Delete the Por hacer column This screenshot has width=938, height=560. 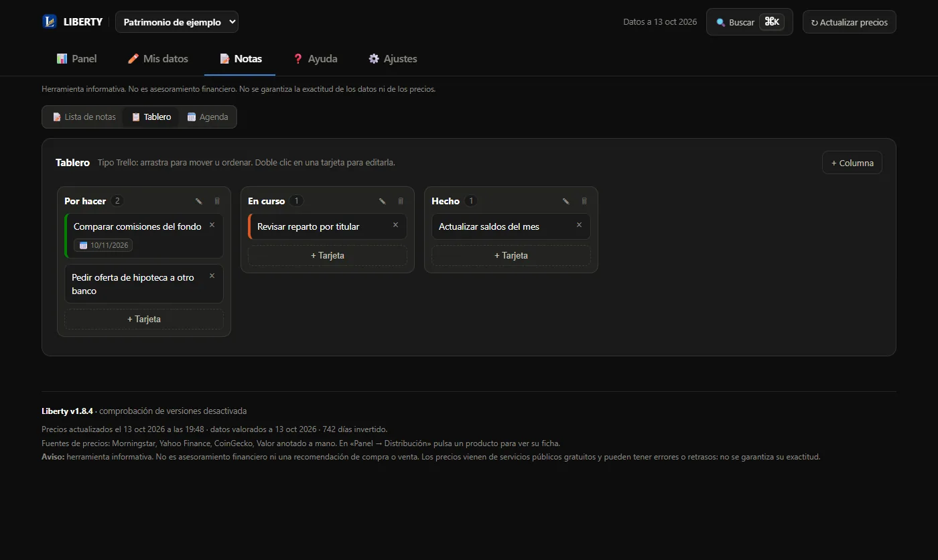(x=217, y=201)
